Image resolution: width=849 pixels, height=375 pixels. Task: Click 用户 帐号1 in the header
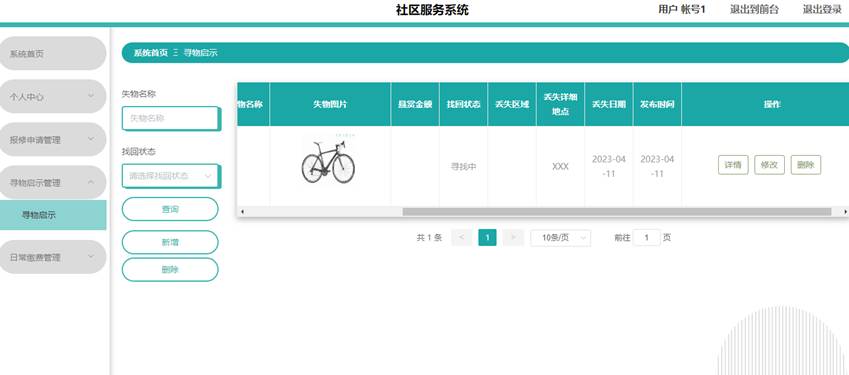point(682,9)
